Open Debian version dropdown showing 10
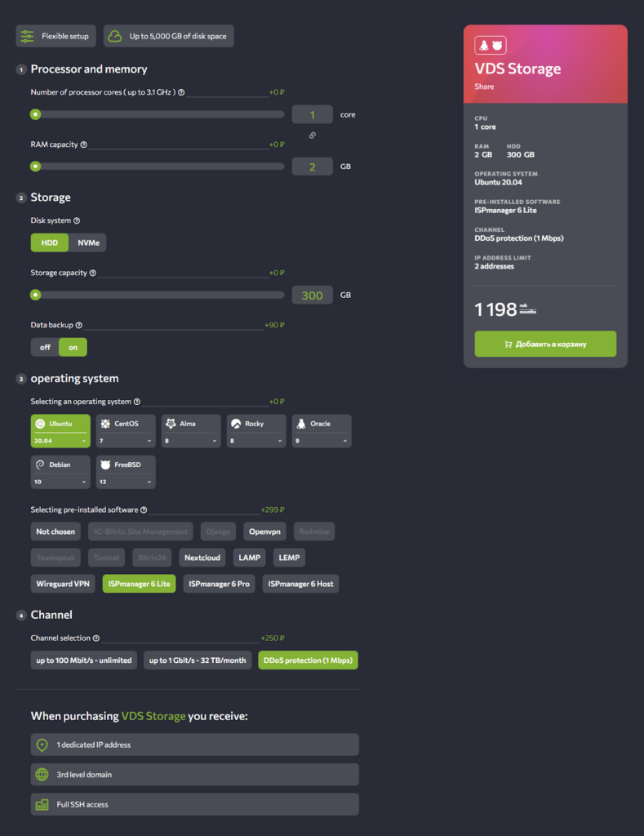The height and width of the screenshot is (836, 644). (x=60, y=482)
